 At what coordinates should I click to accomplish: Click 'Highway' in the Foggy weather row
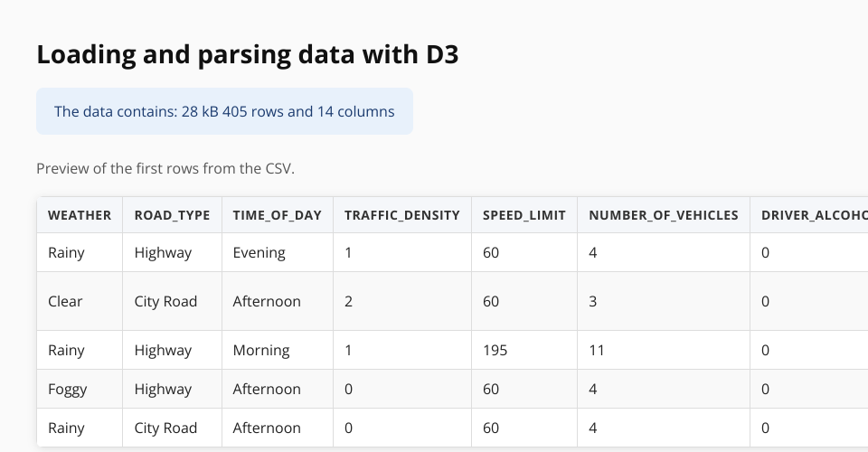[x=163, y=390]
